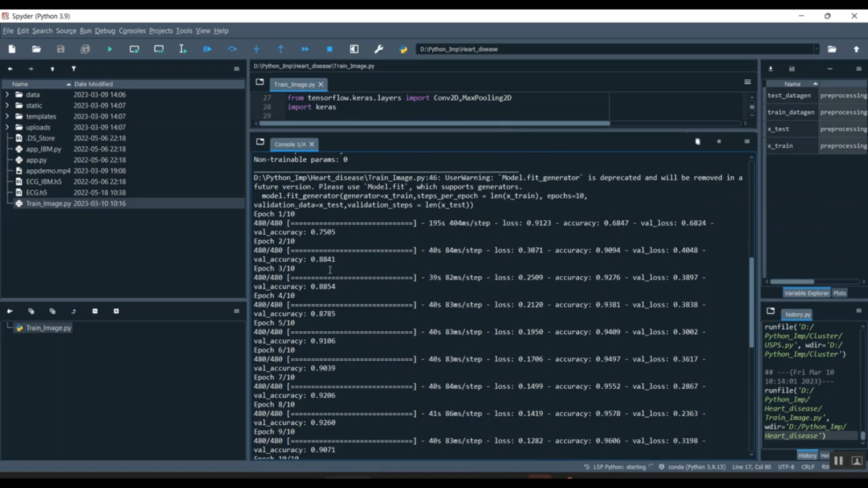
Task: Open the working directory path dropdown
Action: 816,49
